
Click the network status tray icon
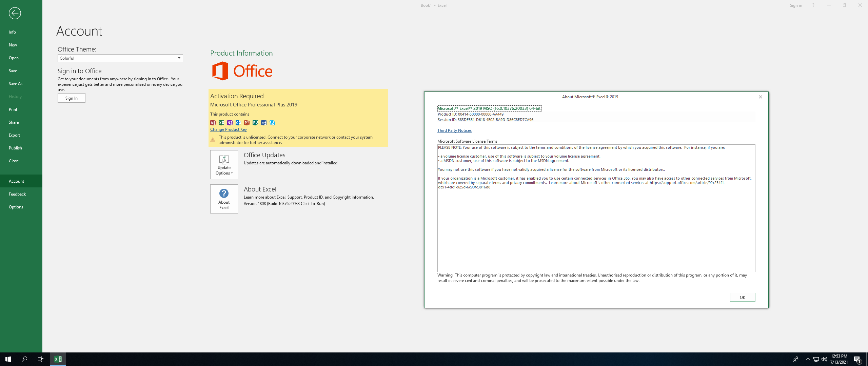click(816, 359)
